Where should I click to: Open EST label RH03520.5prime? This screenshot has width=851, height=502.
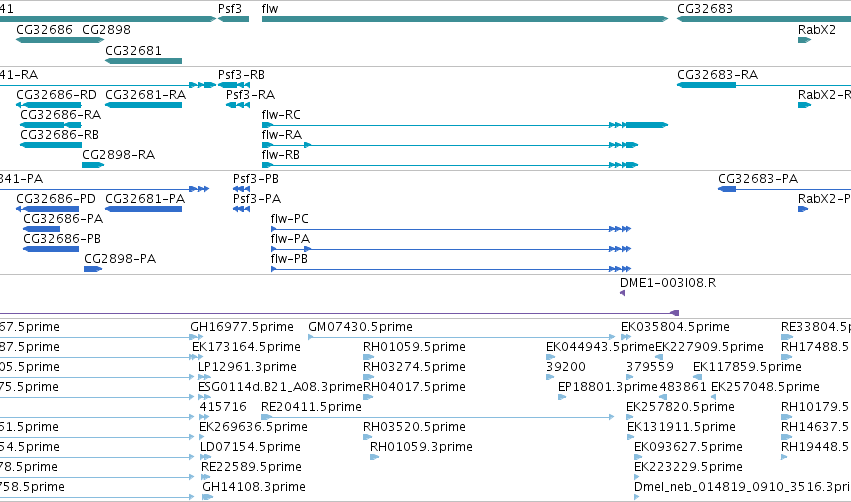414,428
